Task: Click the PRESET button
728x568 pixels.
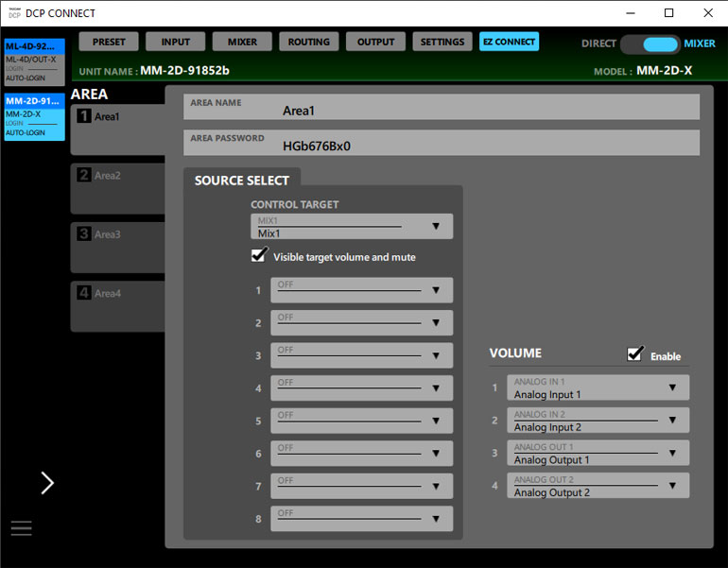Action: point(109,42)
